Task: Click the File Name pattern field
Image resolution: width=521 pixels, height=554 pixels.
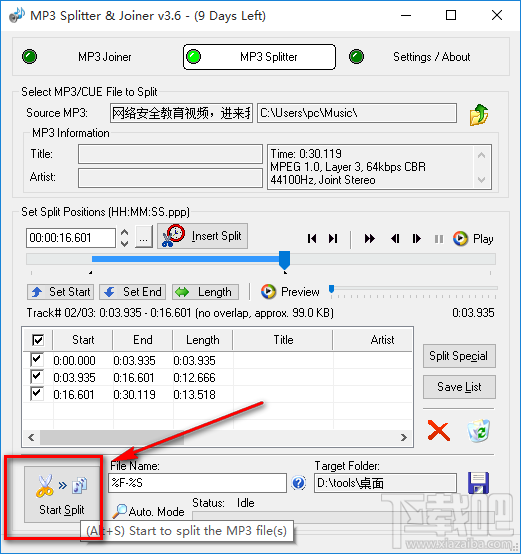Action: tap(197, 483)
